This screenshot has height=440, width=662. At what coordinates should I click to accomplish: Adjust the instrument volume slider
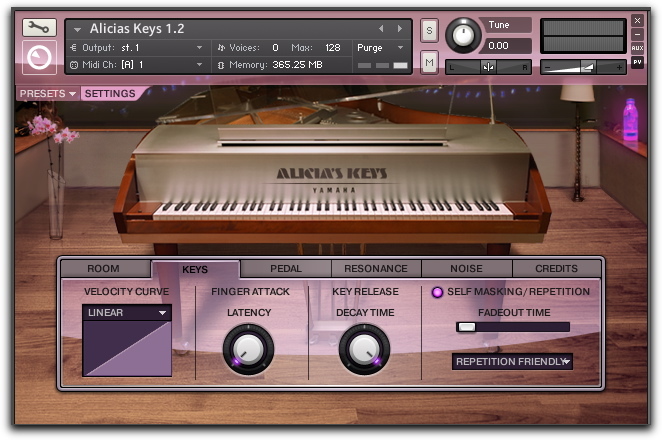tap(583, 67)
